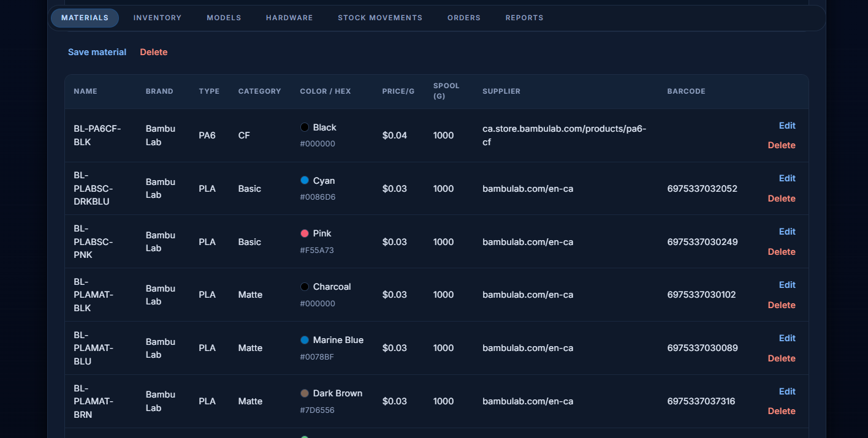Click the Cyan color dot
This screenshot has height=438, width=868.
(x=305, y=181)
